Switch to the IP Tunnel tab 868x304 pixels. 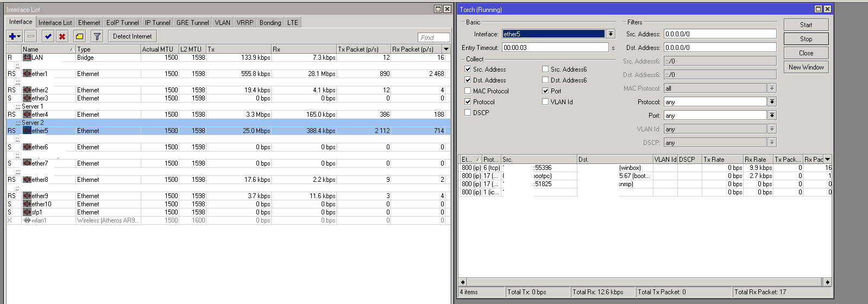[158, 23]
